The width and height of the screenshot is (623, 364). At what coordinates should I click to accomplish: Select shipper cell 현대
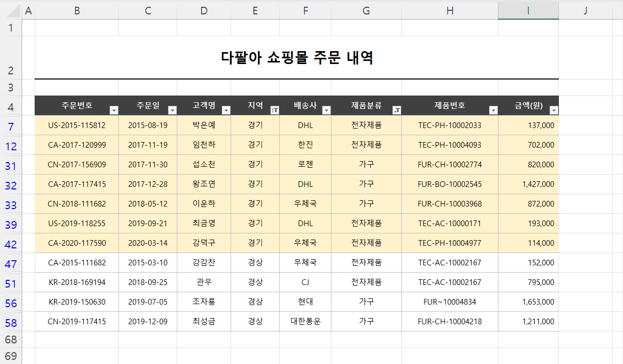tap(306, 302)
